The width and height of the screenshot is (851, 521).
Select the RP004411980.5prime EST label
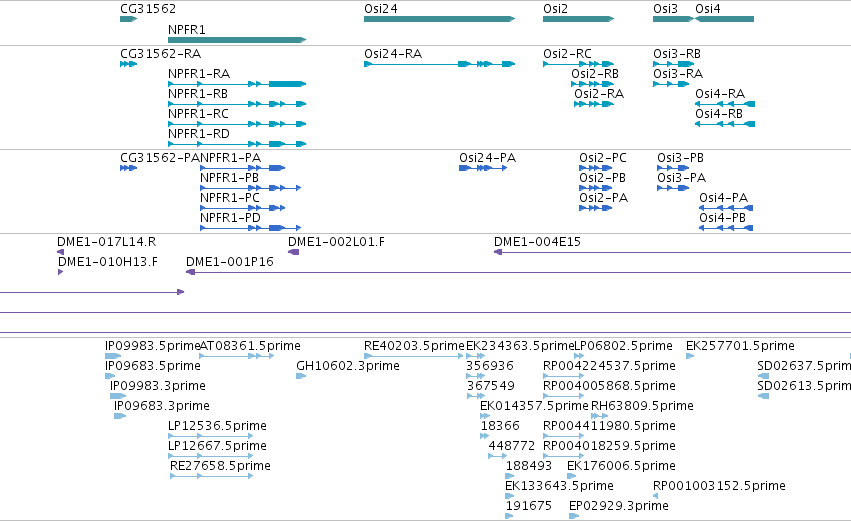pos(609,427)
